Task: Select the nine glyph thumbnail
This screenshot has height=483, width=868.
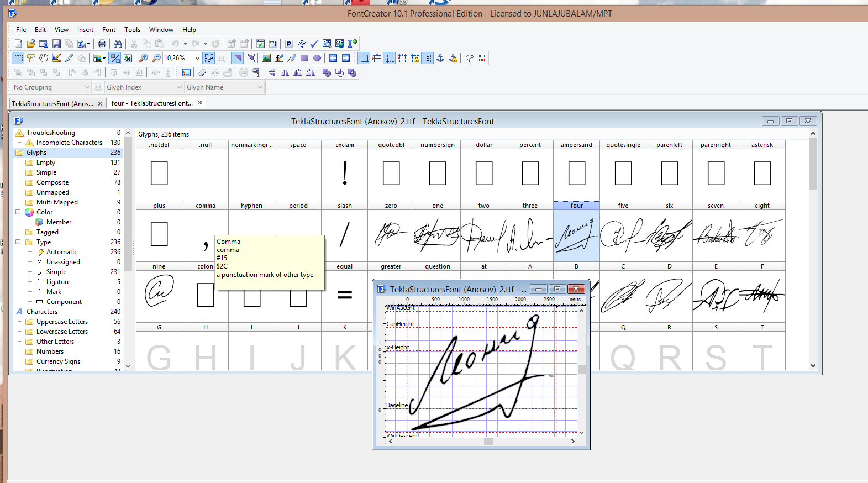Action: click(159, 291)
